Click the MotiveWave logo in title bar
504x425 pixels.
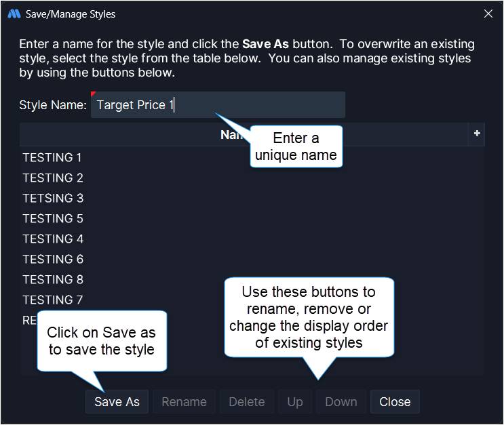click(x=14, y=14)
